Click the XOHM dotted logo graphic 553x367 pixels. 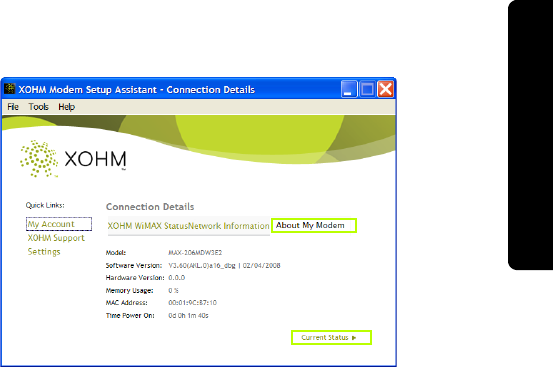[39, 159]
